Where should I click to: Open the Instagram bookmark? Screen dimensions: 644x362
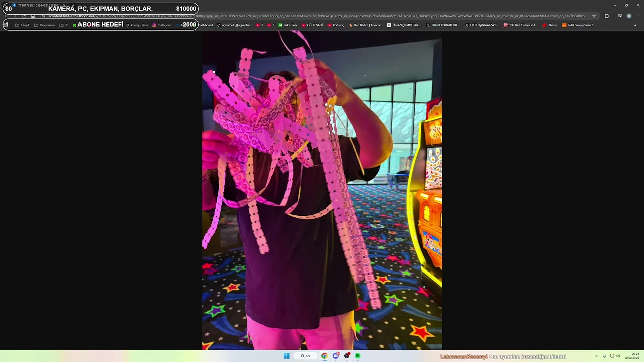pos(162,25)
